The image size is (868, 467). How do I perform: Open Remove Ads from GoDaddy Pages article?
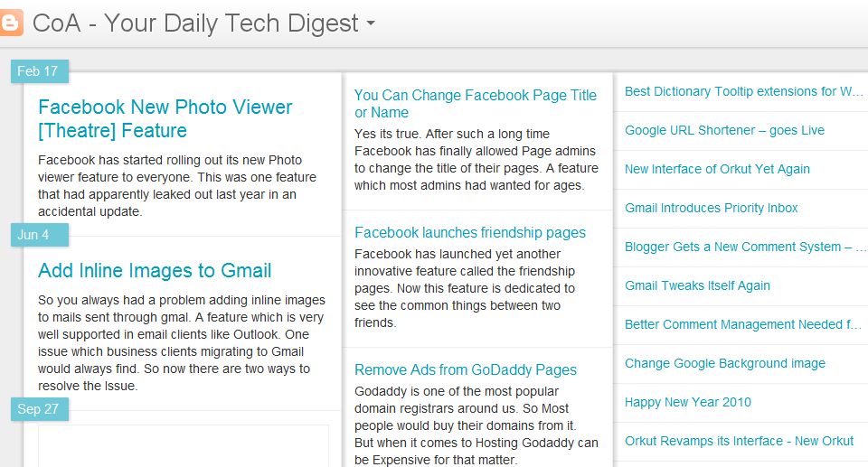[466, 370]
